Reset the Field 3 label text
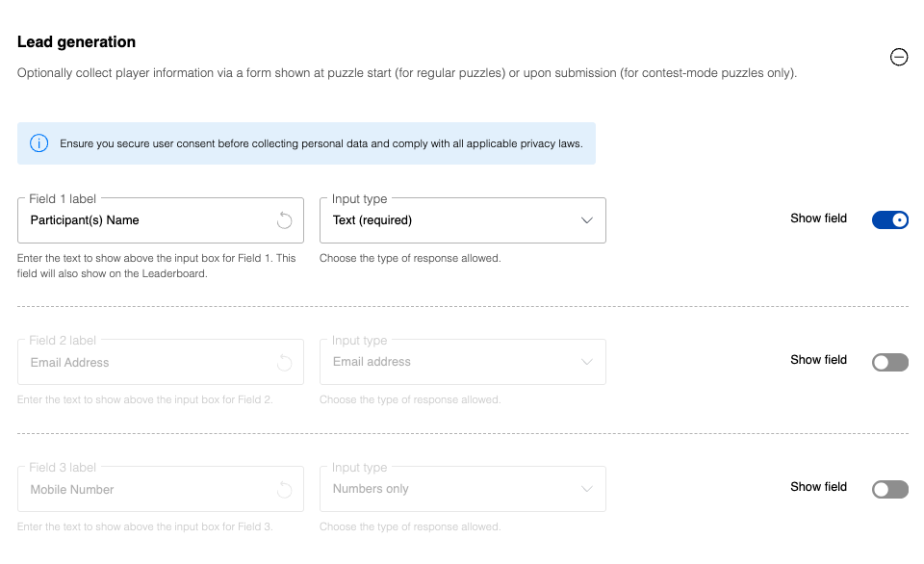Screen dimensions: 924x564 pyautogui.click(x=284, y=490)
